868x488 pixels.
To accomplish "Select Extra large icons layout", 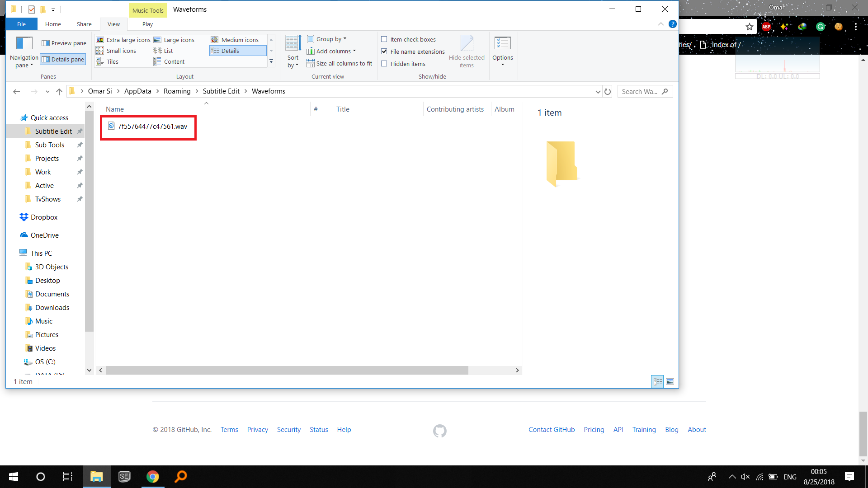I will pos(123,40).
